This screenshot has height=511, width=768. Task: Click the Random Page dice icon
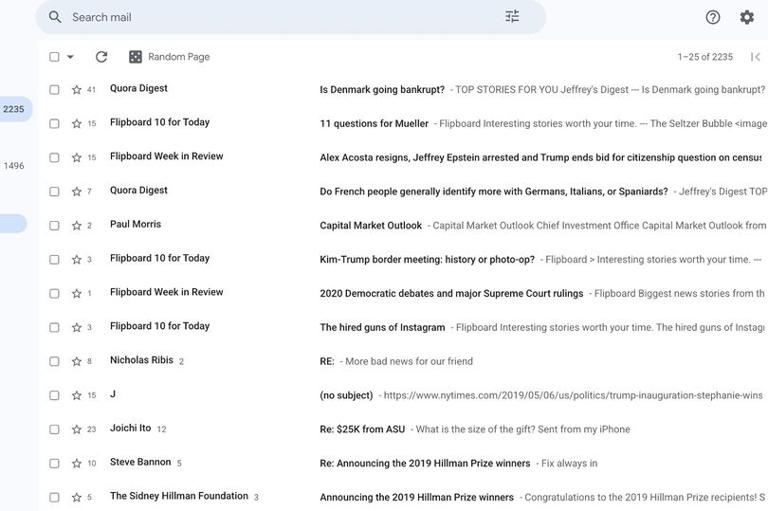pos(135,57)
